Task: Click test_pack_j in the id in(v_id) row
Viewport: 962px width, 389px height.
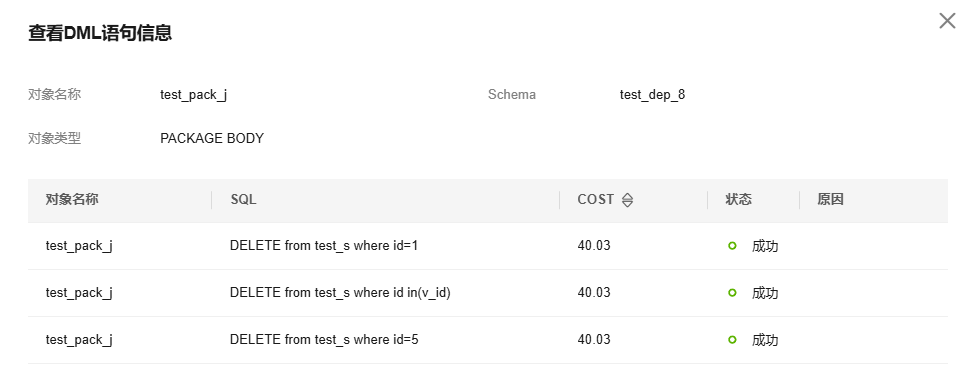Action: pyautogui.click(x=79, y=293)
